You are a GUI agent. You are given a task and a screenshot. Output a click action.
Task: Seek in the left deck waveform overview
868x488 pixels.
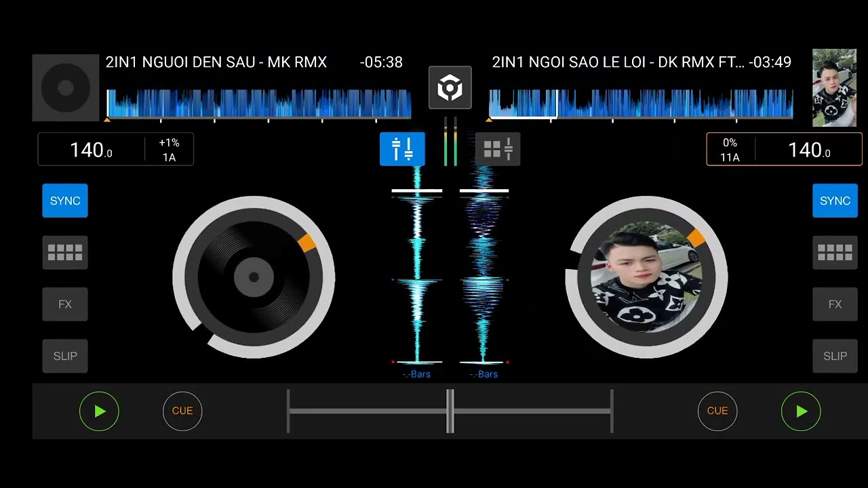tap(259, 104)
